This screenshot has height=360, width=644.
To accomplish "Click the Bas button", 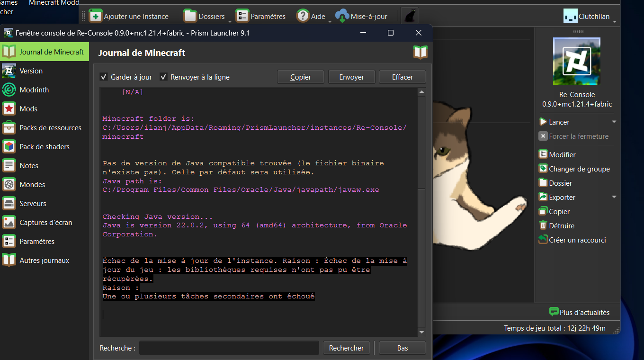I will (402, 348).
